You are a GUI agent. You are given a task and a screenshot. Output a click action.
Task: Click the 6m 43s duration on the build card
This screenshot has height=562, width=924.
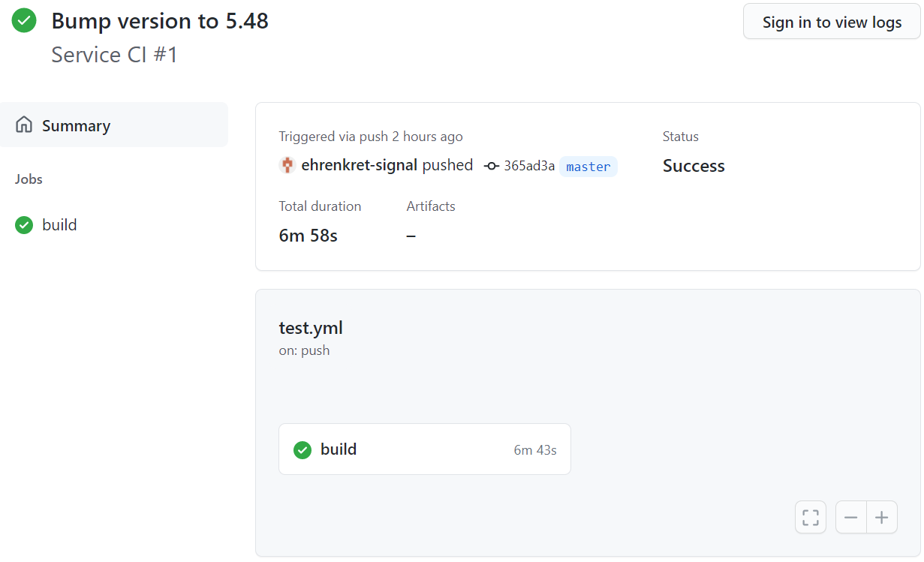[x=535, y=449]
